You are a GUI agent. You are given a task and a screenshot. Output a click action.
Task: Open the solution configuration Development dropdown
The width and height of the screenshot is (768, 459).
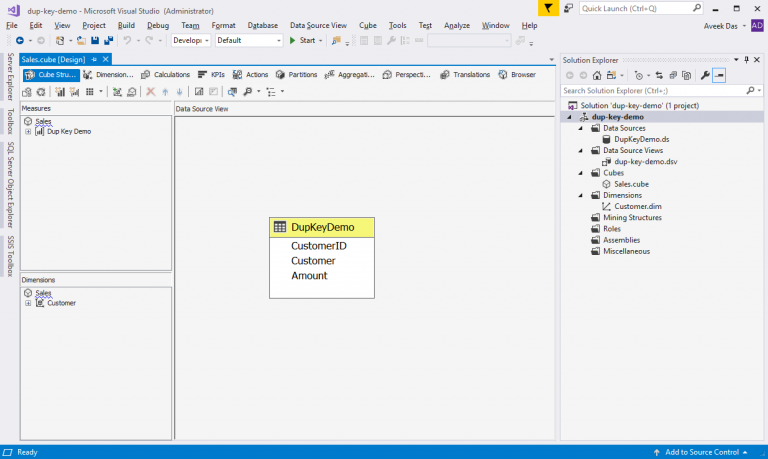[x=190, y=41]
